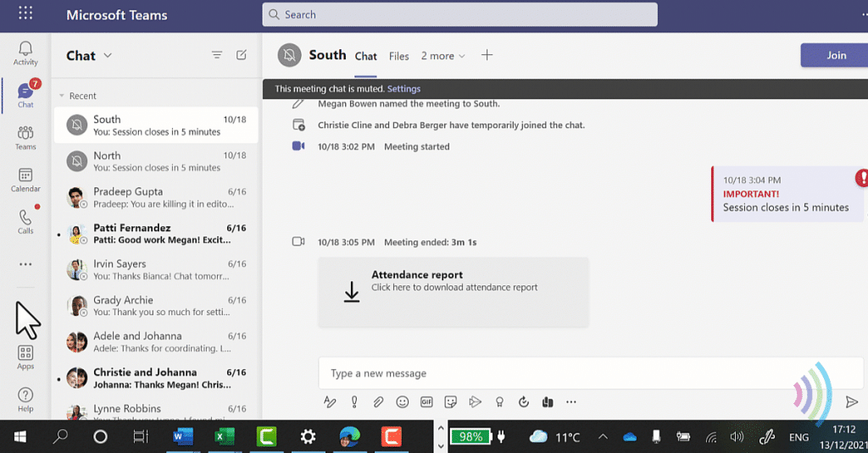This screenshot has width=868, height=453.
Task: Expand the Chat header dropdown
Action: tap(108, 55)
